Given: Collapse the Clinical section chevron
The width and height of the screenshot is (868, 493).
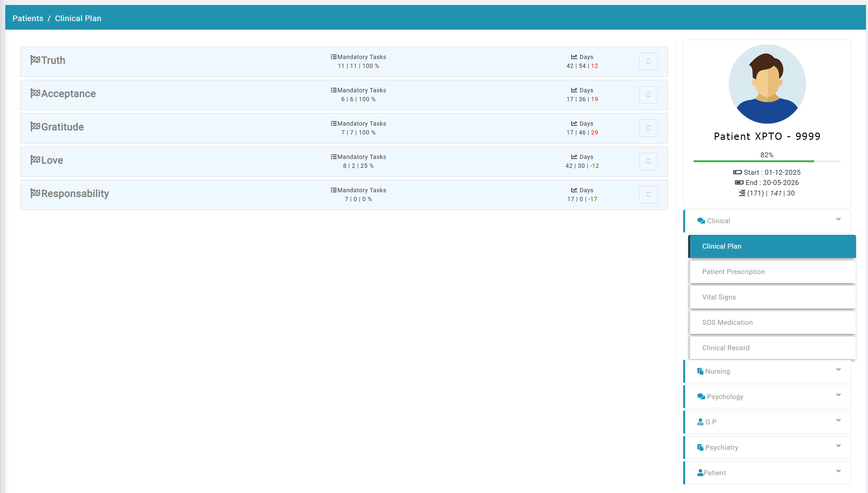Looking at the screenshot, I should coord(838,219).
